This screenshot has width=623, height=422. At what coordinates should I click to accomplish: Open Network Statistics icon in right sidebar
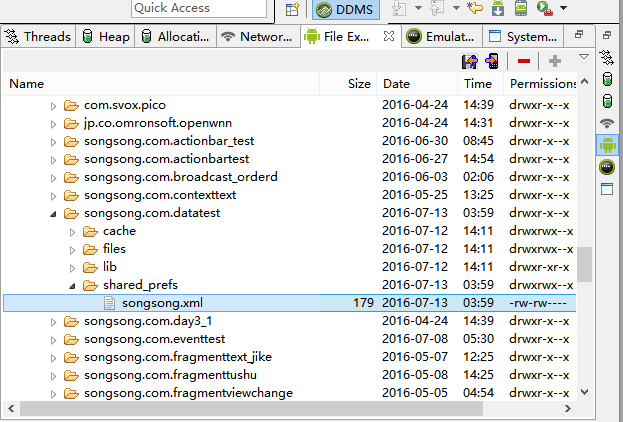click(x=607, y=123)
